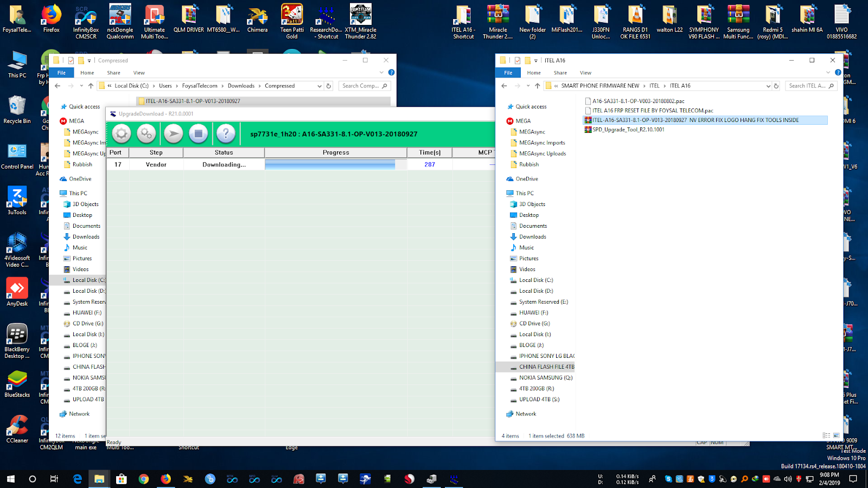Refresh the ITEL A16 folder view

pyautogui.click(x=776, y=86)
